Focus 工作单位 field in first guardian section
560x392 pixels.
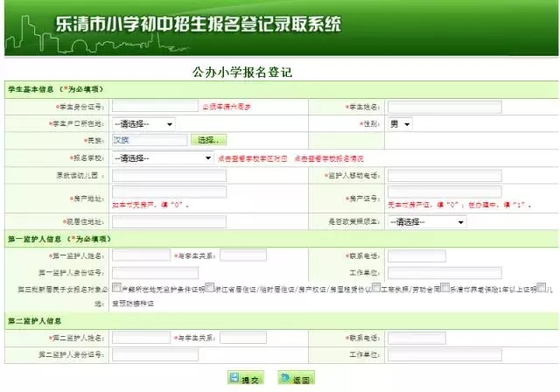click(x=444, y=273)
